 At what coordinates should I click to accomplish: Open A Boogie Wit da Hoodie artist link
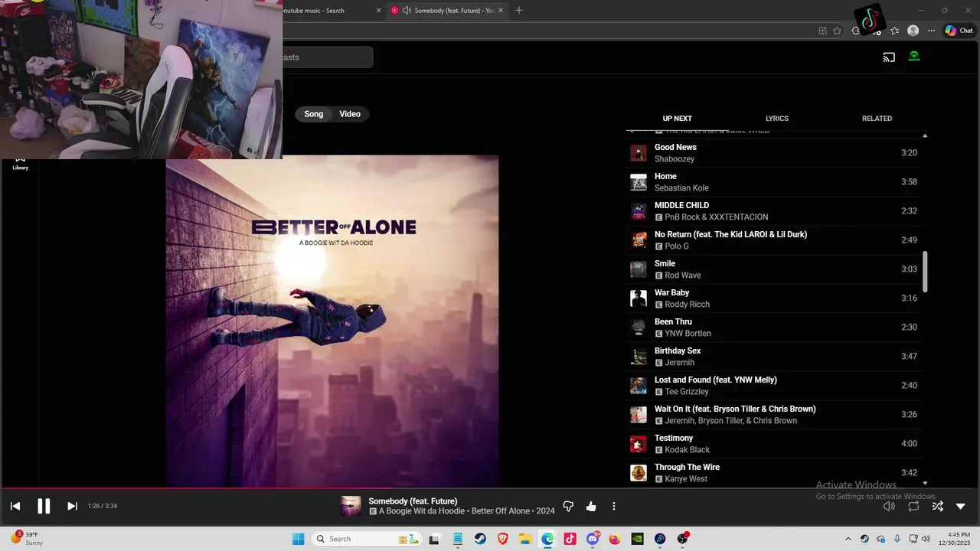coord(422,511)
